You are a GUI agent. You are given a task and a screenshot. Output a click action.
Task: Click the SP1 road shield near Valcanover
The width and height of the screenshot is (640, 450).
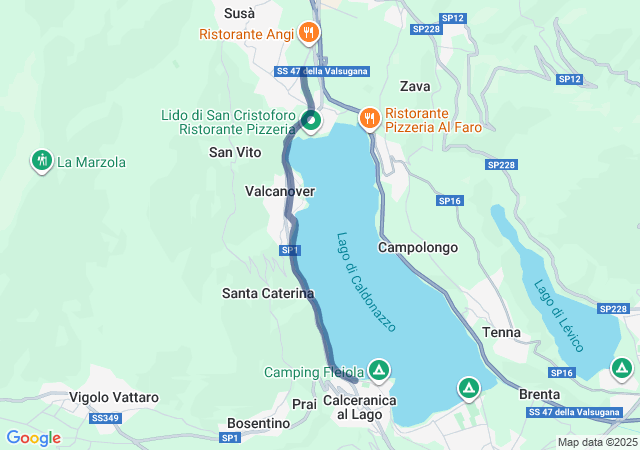[x=290, y=250]
